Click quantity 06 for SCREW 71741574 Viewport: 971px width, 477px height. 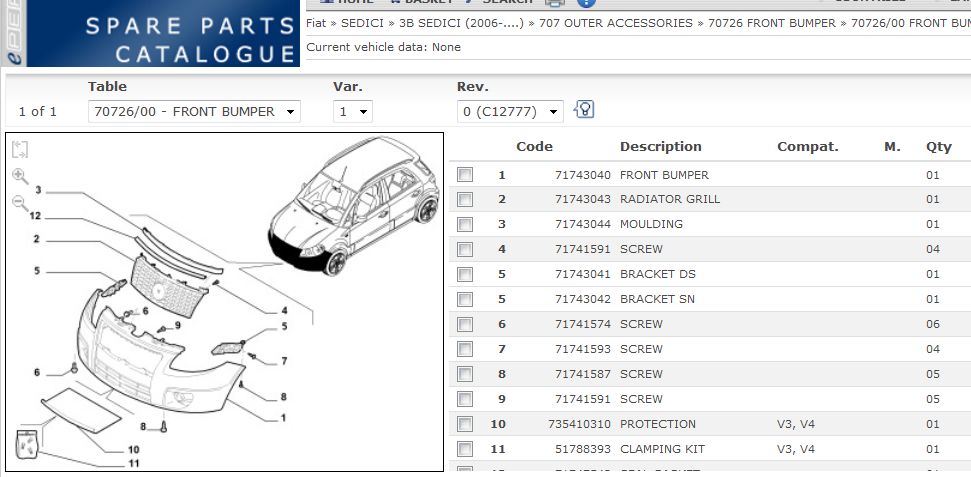[x=933, y=324]
